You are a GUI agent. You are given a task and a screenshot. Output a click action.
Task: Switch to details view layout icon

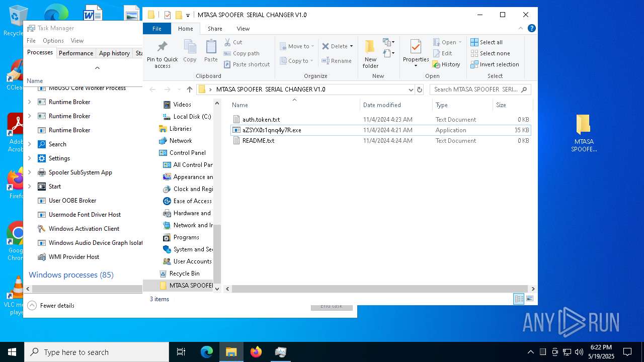(x=519, y=299)
